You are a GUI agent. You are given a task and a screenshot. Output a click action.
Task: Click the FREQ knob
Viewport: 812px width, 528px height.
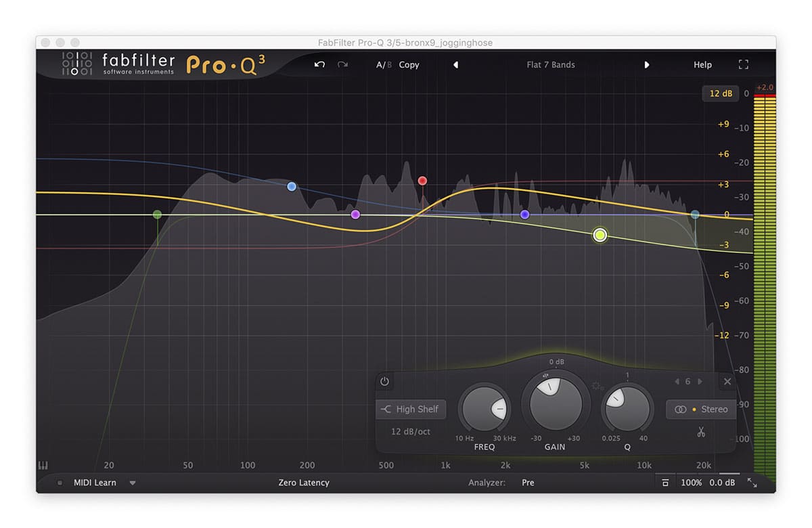484,410
